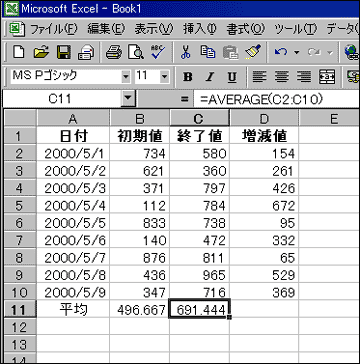Click the MS Pゴシック font name field
This screenshot has width=360, height=364.
pos(66,77)
